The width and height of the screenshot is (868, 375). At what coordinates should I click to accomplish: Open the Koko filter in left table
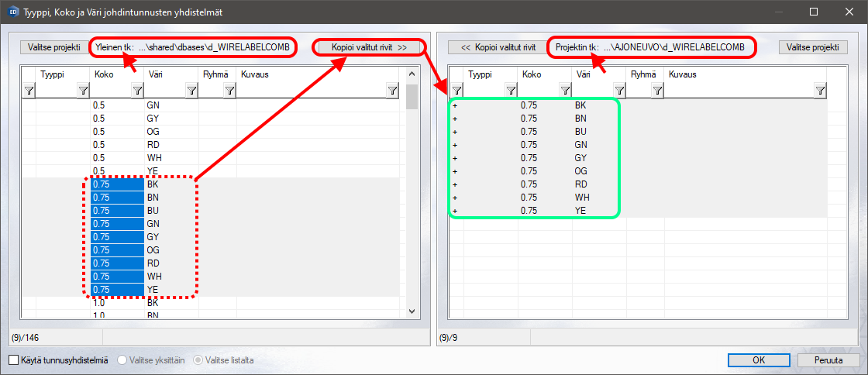[137, 91]
